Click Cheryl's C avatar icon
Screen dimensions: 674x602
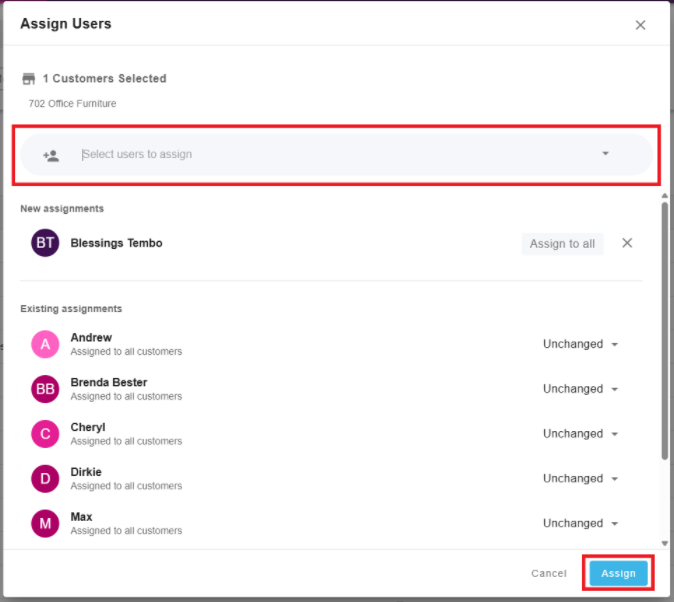tap(45, 434)
